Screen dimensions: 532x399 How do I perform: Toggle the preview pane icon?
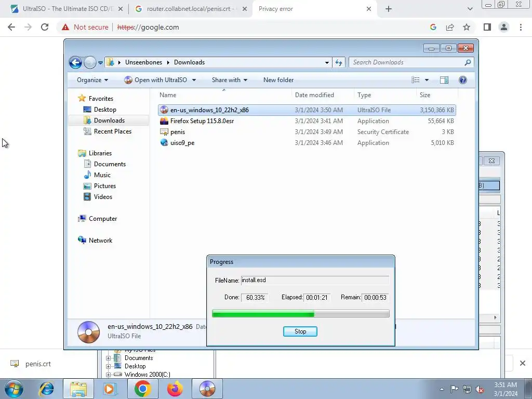point(444,80)
